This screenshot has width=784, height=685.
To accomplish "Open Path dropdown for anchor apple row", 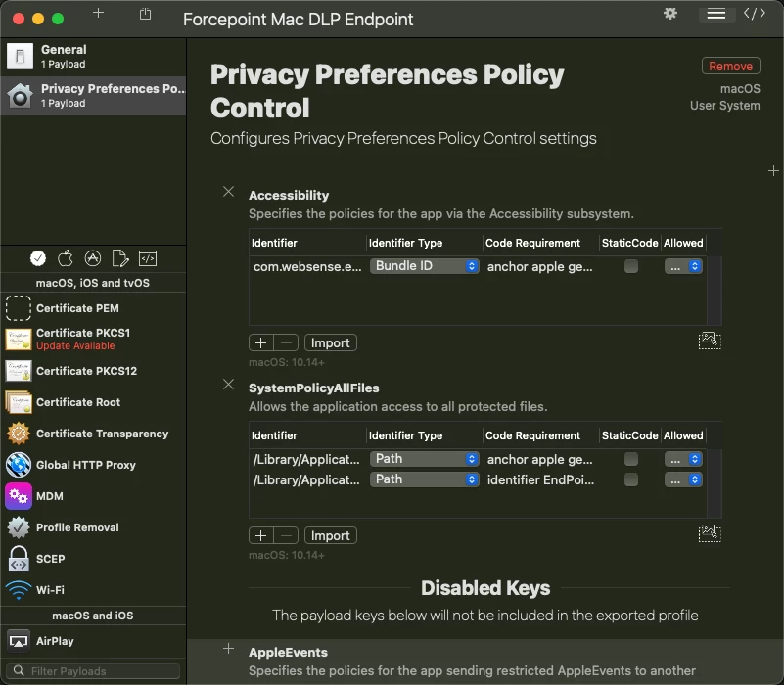I will (x=424, y=459).
